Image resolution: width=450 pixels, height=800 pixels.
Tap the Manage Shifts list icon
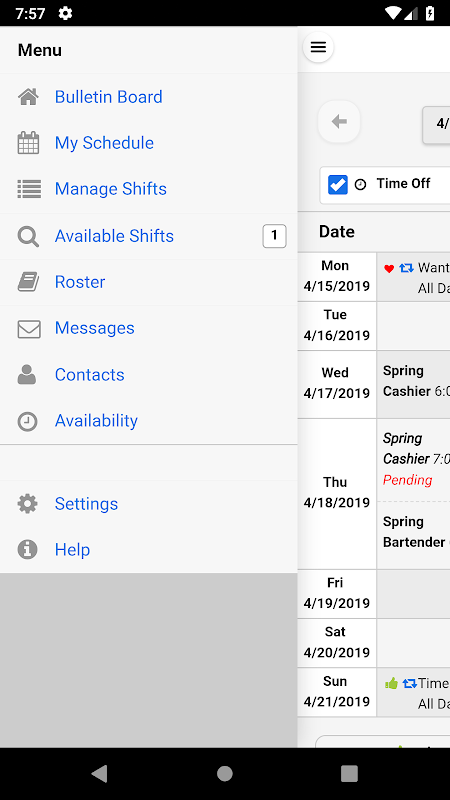[x=29, y=189]
